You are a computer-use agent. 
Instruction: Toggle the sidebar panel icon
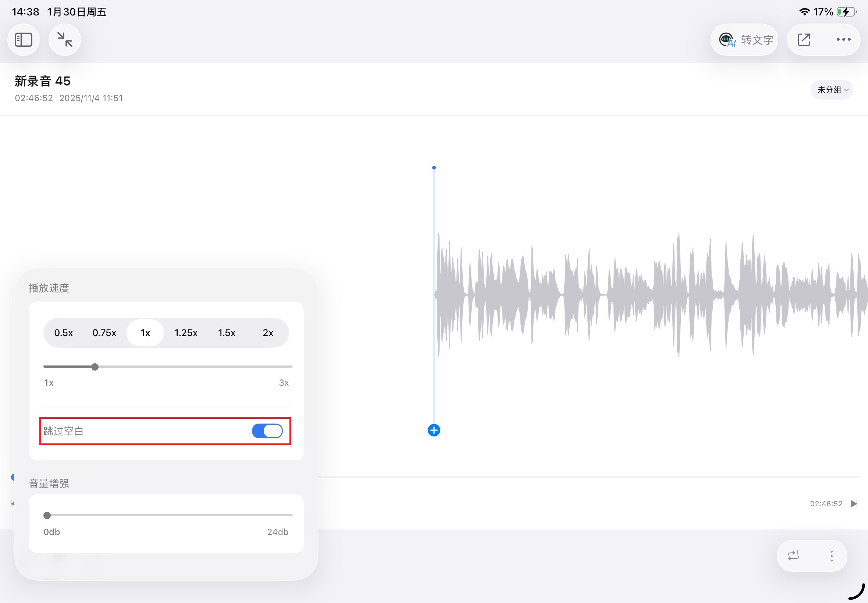[x=24, y=40]
